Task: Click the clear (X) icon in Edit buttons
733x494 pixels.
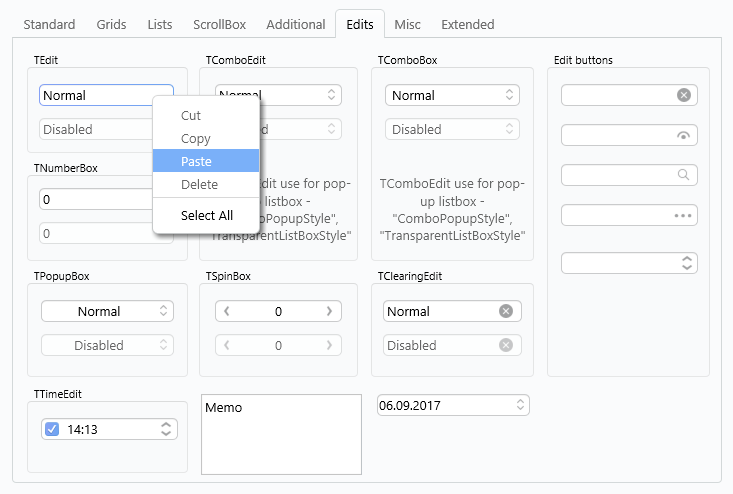Action: click(x=683, y=95)
